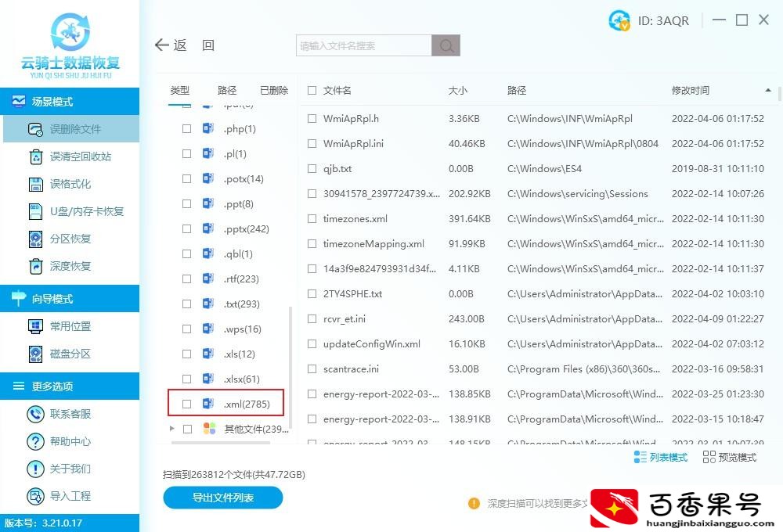783x532 pixels.
Task: Start 深度恢复 deep recovery
Action: tap(60, 267)
